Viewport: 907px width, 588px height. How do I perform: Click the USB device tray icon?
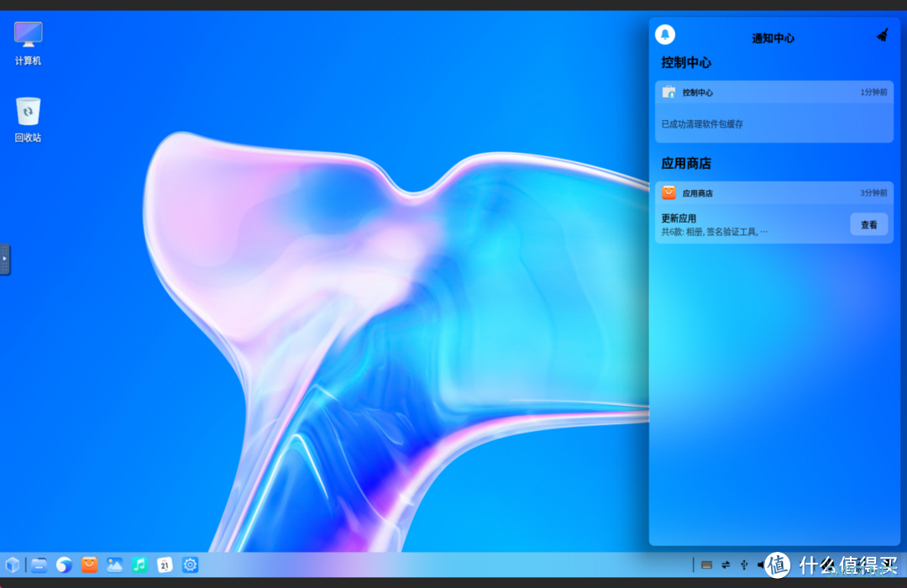[744, 564]
